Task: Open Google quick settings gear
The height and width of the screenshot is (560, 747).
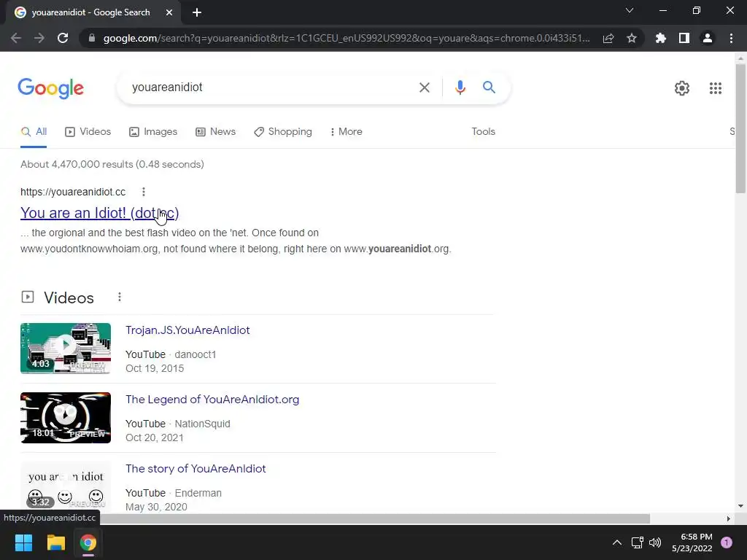Action: pyautogui.click(x=682, y=88)
